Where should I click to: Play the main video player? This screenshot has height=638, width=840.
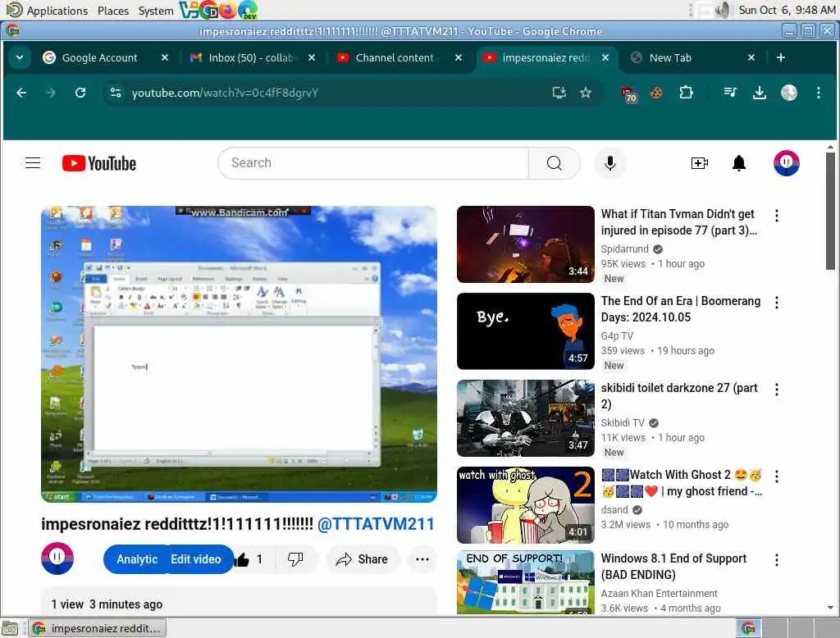(x=239, y=354)
